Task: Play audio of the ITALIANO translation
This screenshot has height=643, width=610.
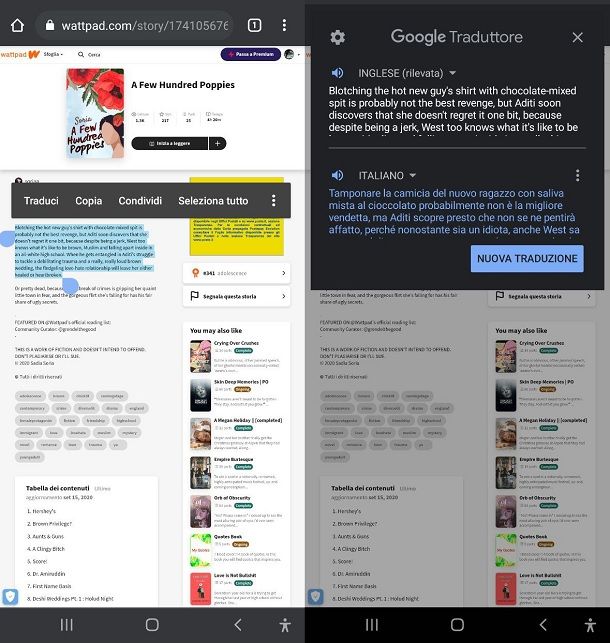Action: [x=337, y=176]
